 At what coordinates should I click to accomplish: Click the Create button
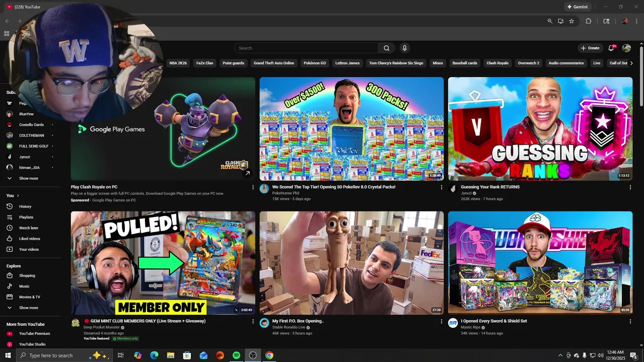(590, 48)
